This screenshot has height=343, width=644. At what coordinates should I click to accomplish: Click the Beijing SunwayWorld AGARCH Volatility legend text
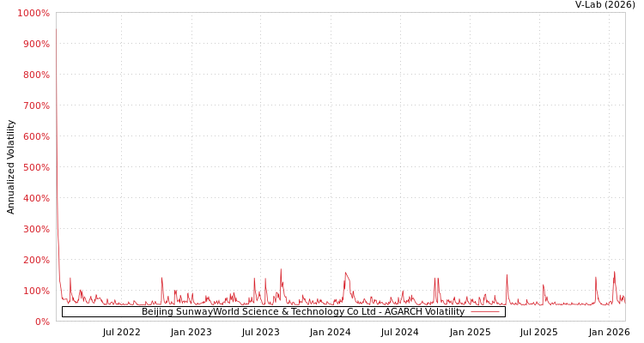point(303,312)
